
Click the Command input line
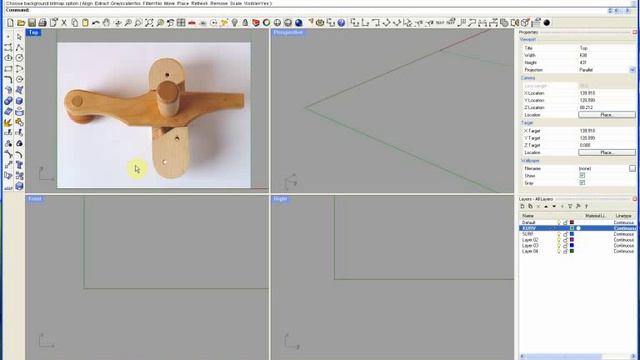(x=306, y=10)
